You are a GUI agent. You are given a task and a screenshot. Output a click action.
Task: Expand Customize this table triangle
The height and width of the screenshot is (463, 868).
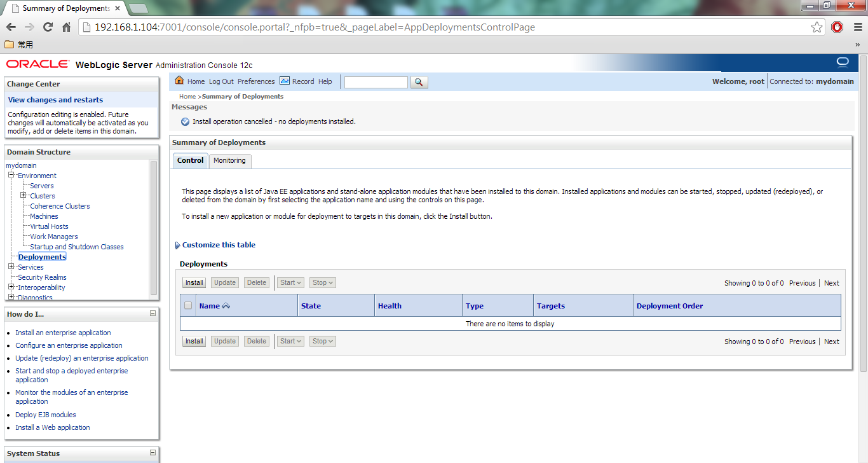click(177, 245)
